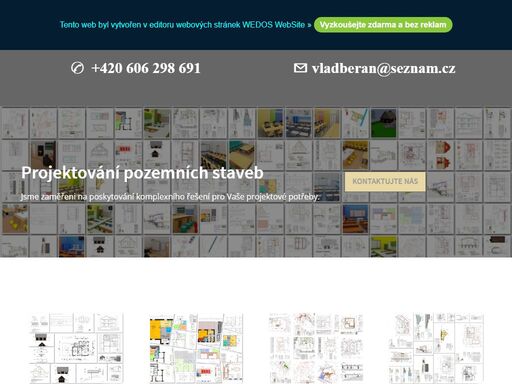
Task: Open the third thumbnail with site plan drawings
Action: 316,348
